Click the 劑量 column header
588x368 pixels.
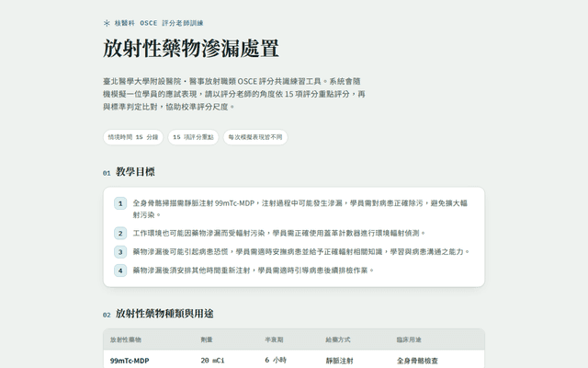coord(207,339)
